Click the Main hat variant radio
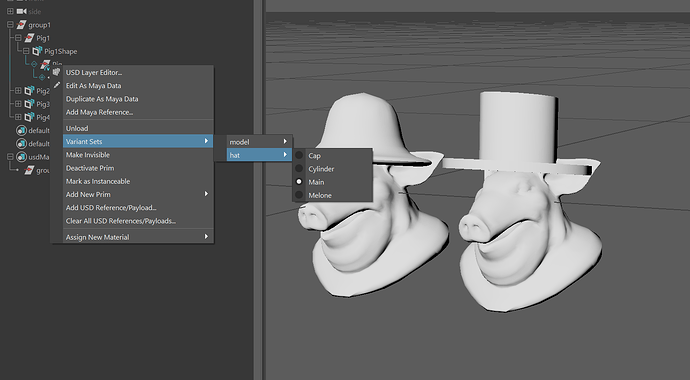 coord(299,182)
